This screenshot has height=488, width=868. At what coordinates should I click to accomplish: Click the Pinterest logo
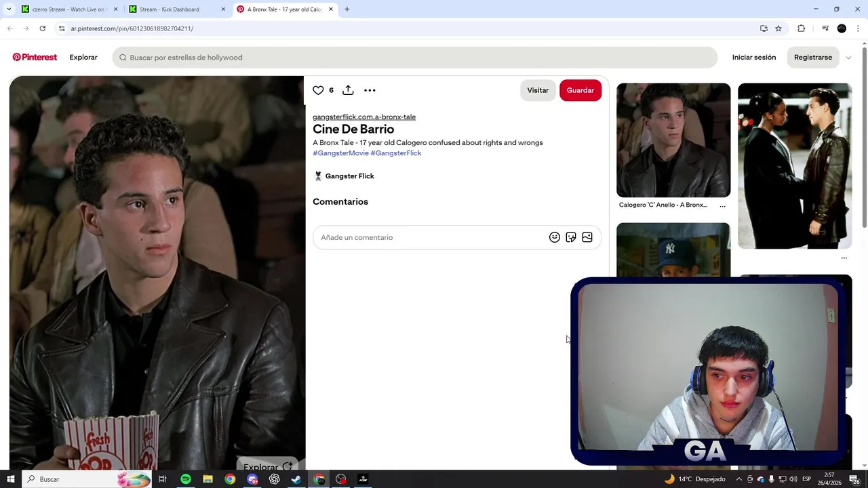click(x=35, y=58)
